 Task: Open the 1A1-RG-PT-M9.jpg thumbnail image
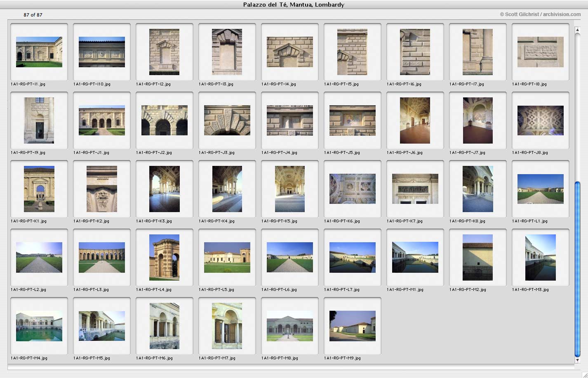click(x=353, y=326)
